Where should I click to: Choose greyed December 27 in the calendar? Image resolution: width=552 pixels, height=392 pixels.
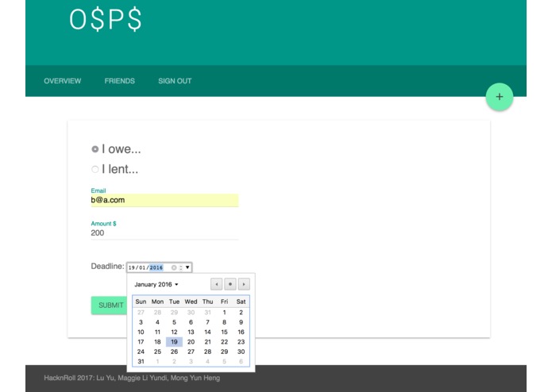click(x=141, y=312)
